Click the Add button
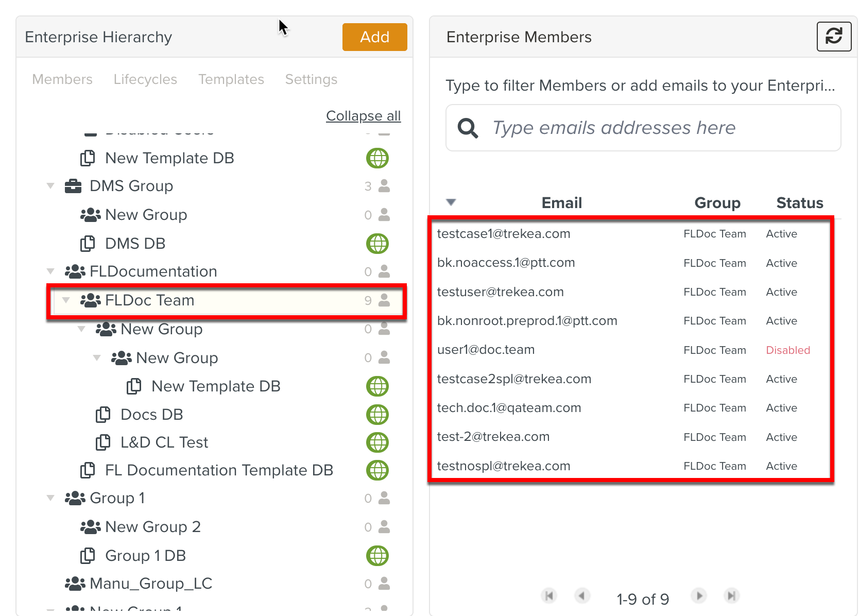 tap(374, 37)
